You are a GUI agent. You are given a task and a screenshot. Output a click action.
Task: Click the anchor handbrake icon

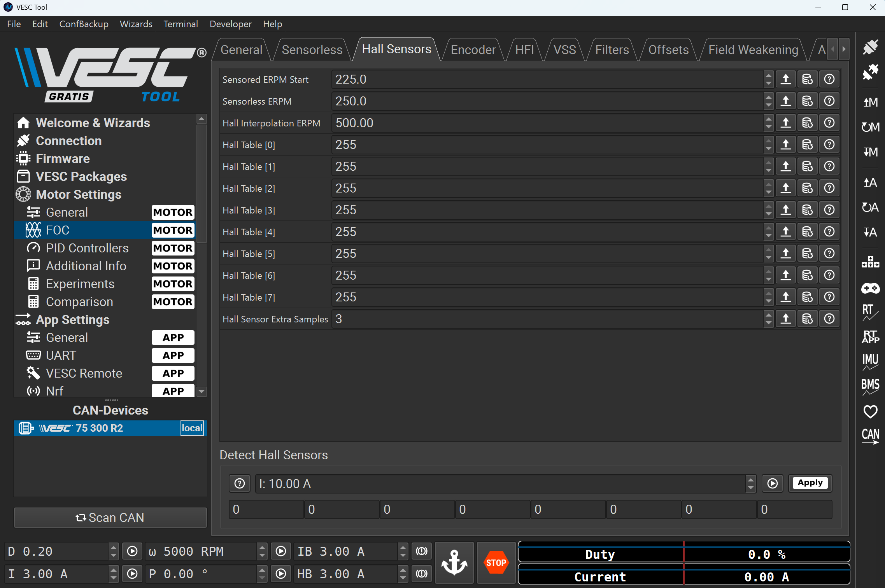[x=454, y=562]
